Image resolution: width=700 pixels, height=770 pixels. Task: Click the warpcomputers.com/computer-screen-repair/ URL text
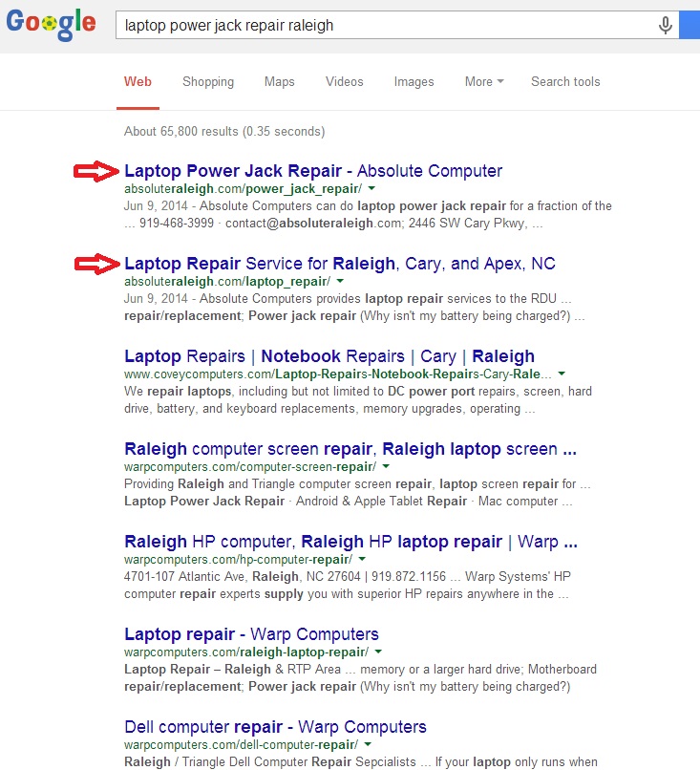[x=250, y=466]
